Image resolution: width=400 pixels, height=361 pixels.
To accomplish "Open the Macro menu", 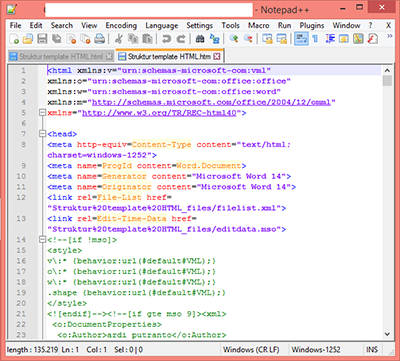I will click(x=259, y=25).
